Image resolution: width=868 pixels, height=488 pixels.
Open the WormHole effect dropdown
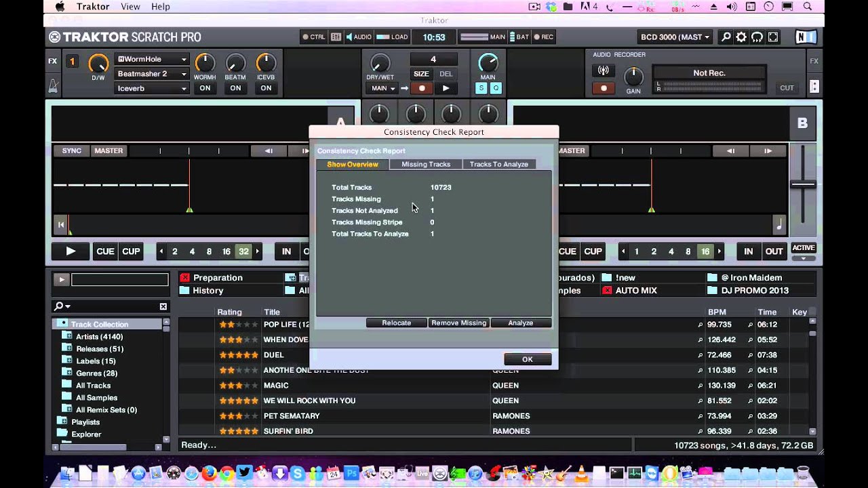click(x=152, y=59)
